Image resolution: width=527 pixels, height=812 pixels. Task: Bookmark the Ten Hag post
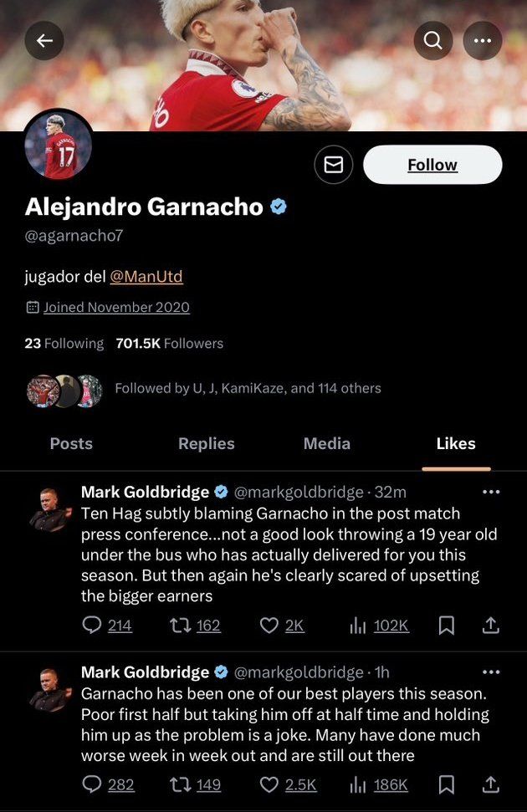[447, 625]
